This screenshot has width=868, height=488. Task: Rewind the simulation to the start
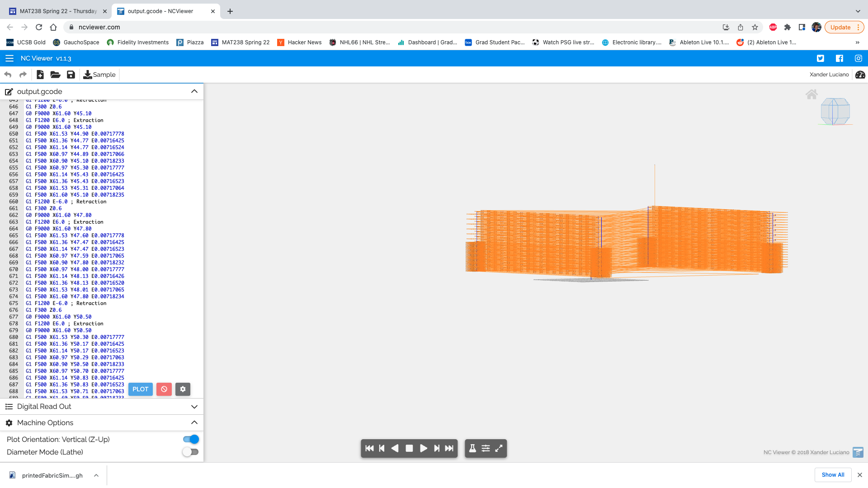coord(369,448)
